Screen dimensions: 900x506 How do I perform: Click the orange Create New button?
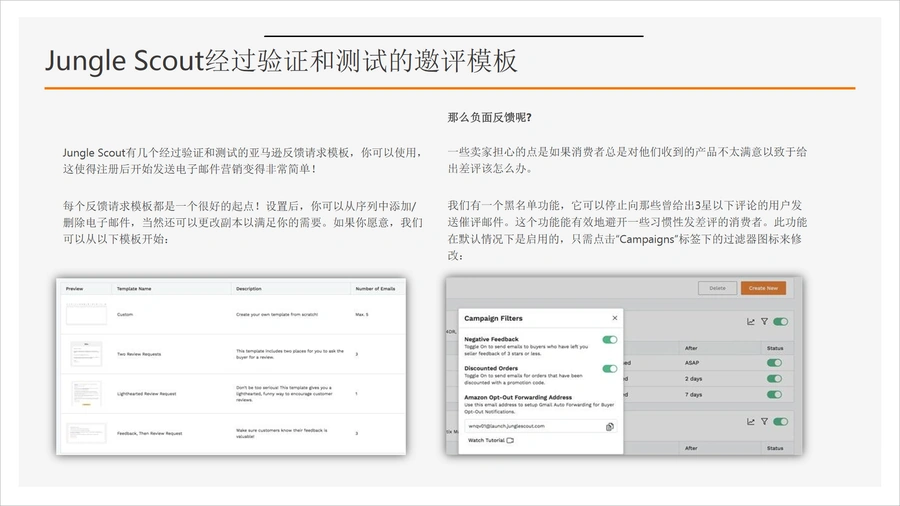tap(763, 288)
